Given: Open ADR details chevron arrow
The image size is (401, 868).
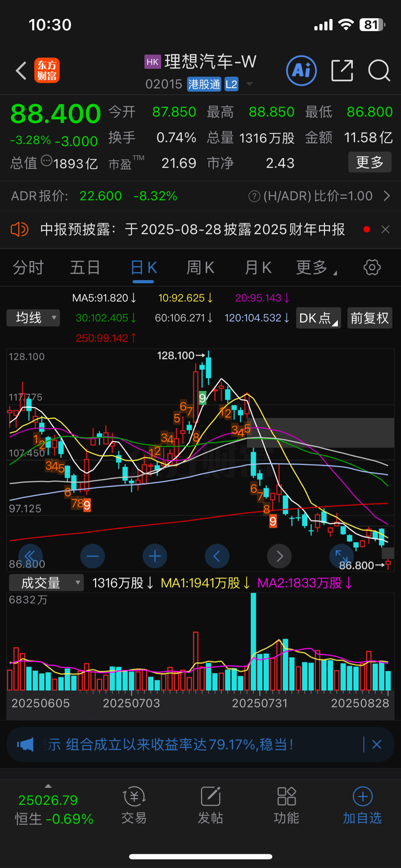Looking at the screenshot, I should pyautogui.click(x=387, y=196).
